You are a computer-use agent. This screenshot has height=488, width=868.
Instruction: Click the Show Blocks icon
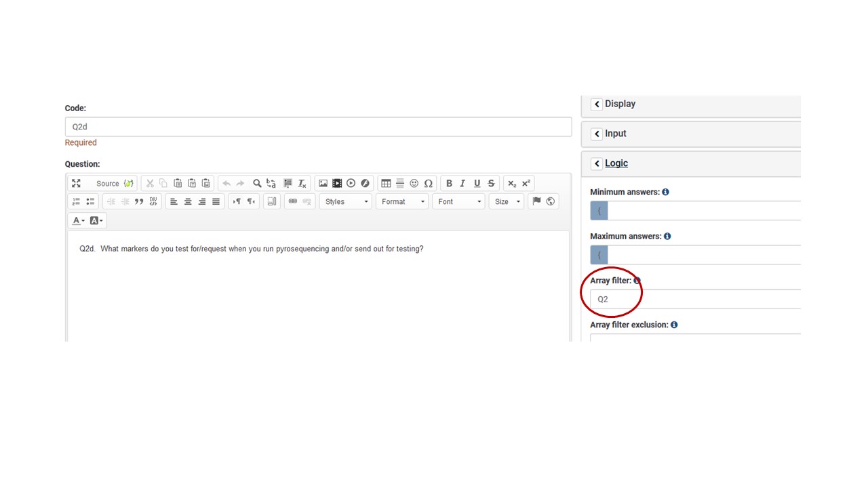(272, 202)
